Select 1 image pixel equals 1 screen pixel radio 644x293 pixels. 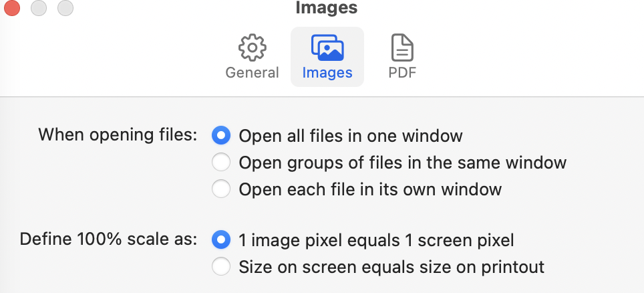221,239
